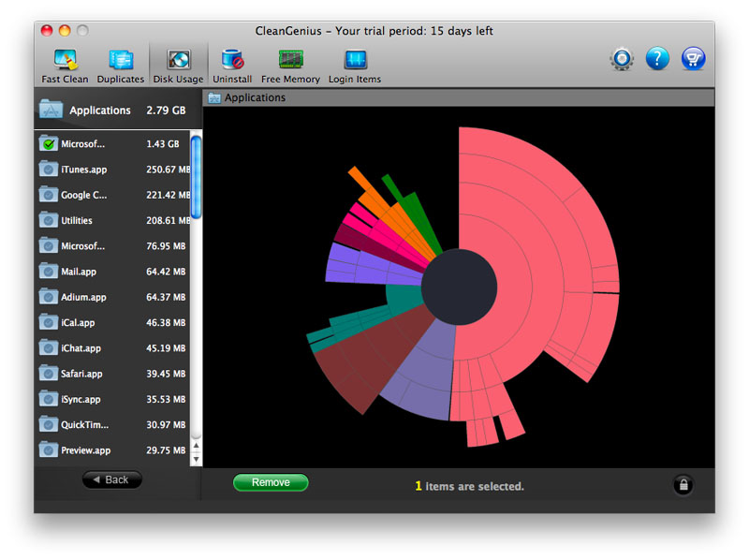This screenshot has width=749, height=560.
Task: Click the scrollbar up arrow
Action: (196, 446)
